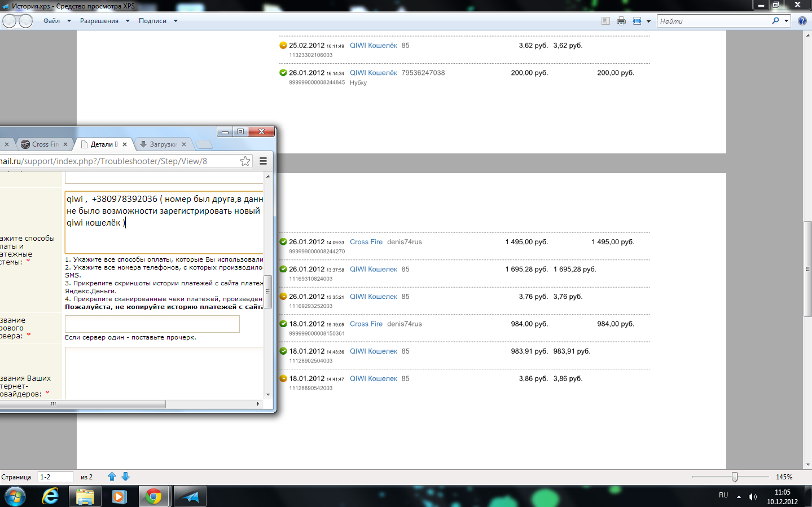Close the Загрузки tab in Chrome

point(184,144)
